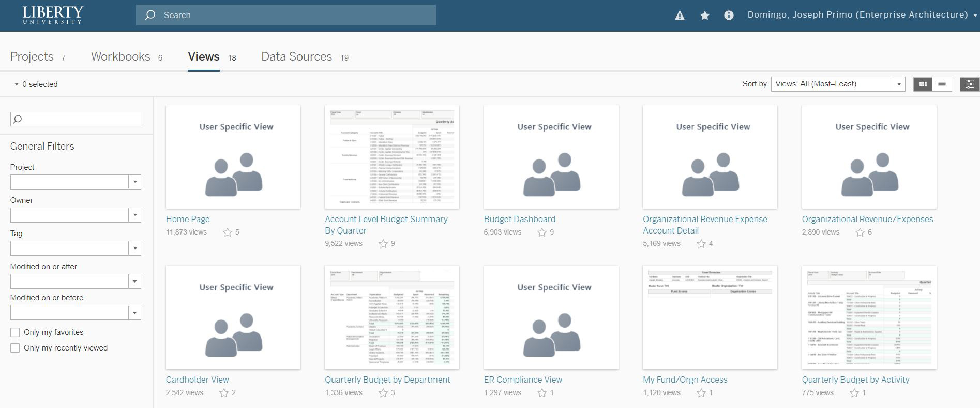Click the search magnifier in top bar
The image size is (980, 408).
(150, 15)
